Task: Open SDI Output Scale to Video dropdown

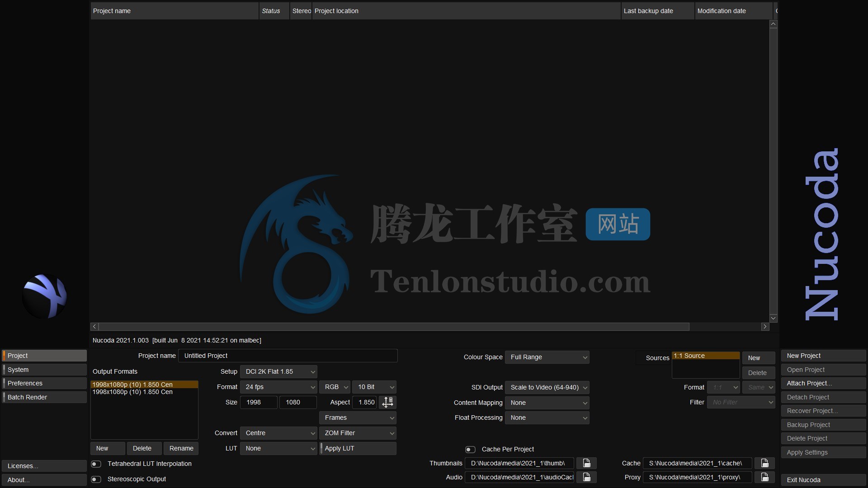Action: point(547,387)
